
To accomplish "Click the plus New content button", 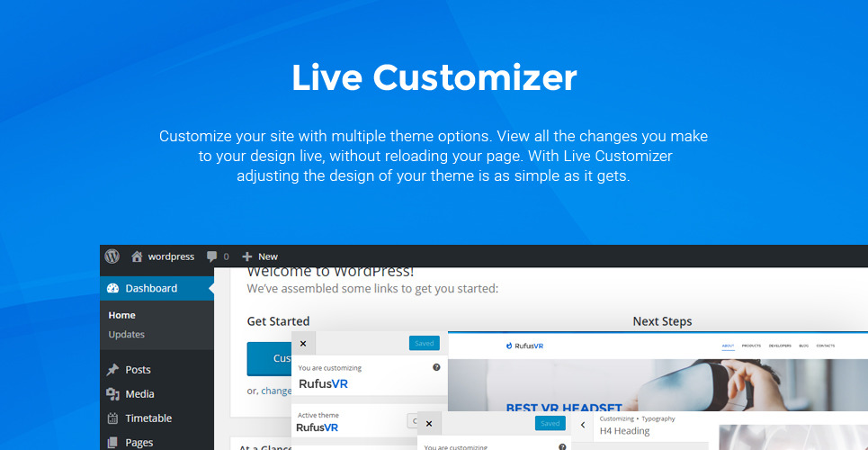I will [x=260, y=256].
